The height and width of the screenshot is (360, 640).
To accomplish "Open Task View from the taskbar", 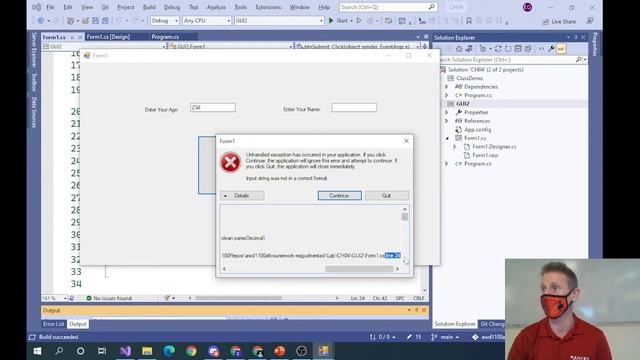I will click(102, 351).
